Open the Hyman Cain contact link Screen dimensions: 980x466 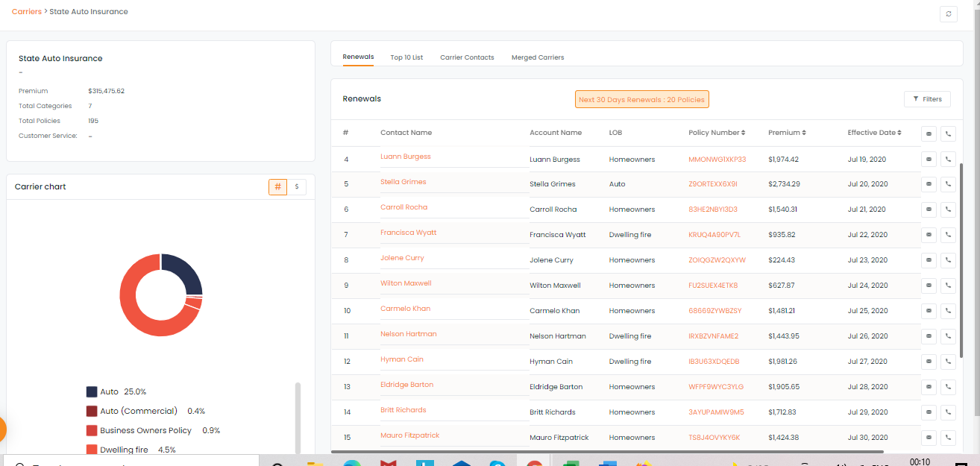402,359
